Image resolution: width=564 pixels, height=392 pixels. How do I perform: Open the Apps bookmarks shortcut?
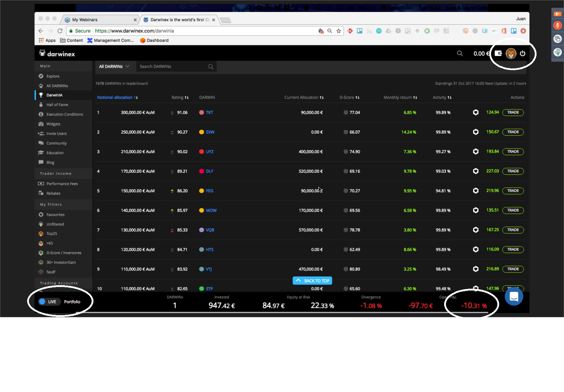click(47, 41)
